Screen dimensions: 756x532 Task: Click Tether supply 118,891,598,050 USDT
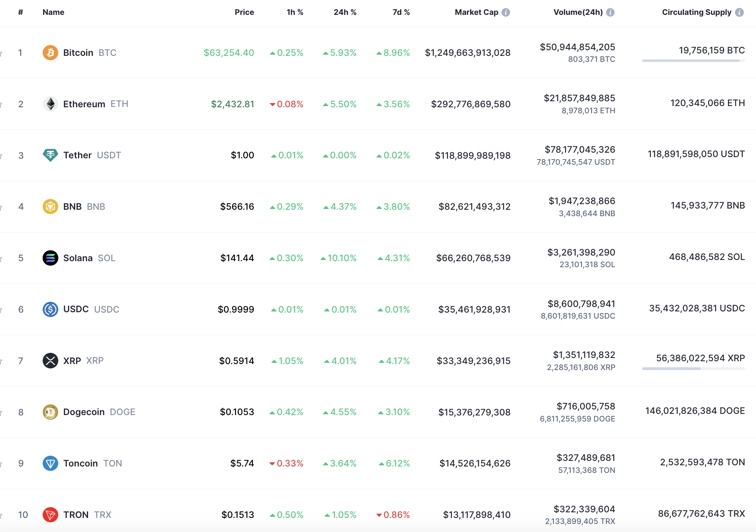(696, 154)
